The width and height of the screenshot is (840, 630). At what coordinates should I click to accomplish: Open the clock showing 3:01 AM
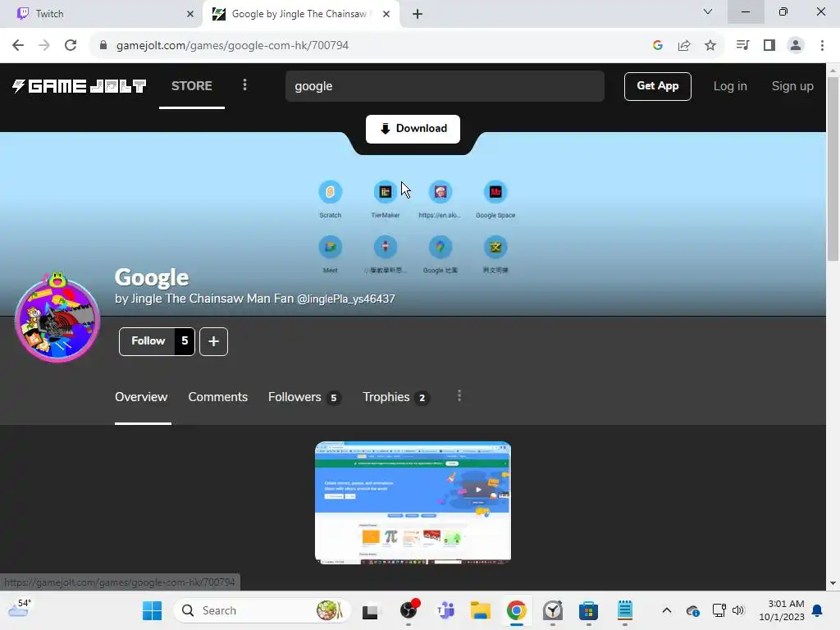782,610
